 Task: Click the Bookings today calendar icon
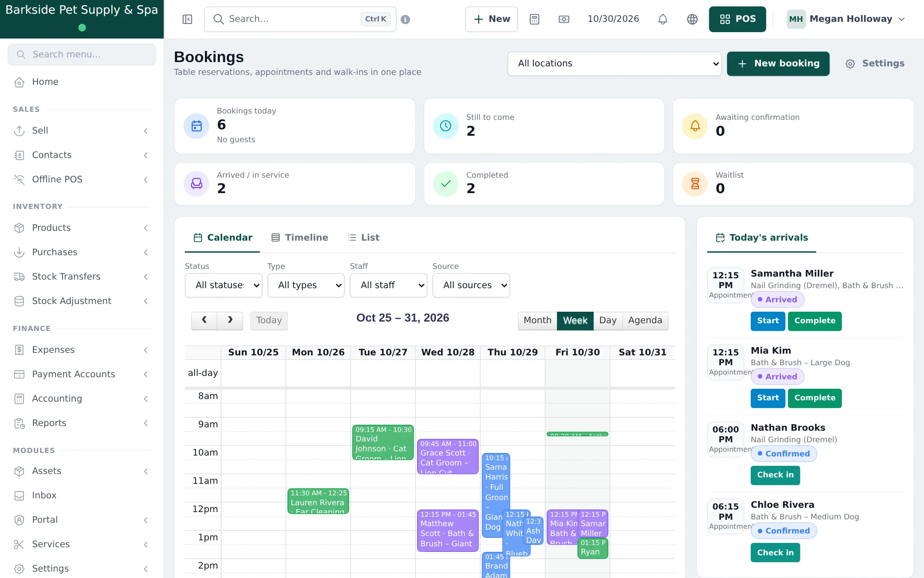coord(196,126)
